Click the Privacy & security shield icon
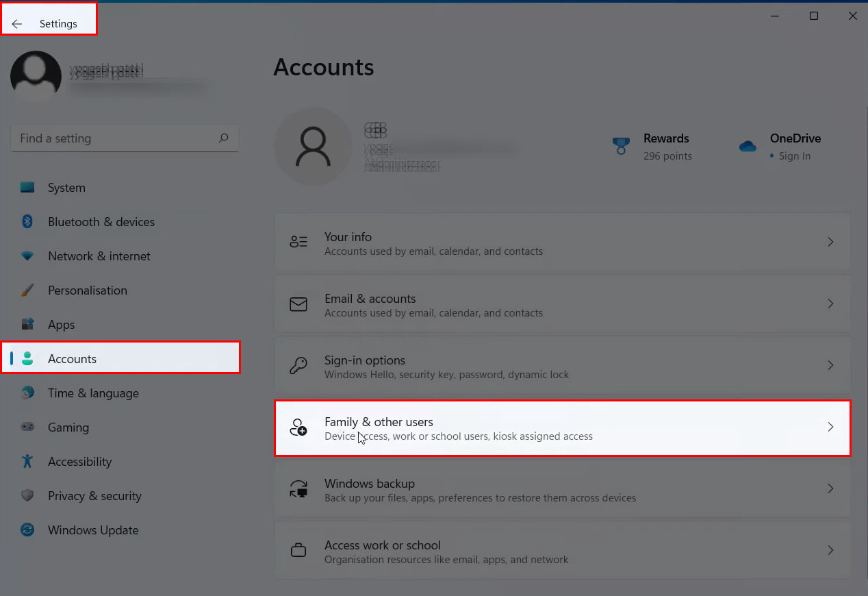This screenshot has height=596, width=868. pos(27,496)
